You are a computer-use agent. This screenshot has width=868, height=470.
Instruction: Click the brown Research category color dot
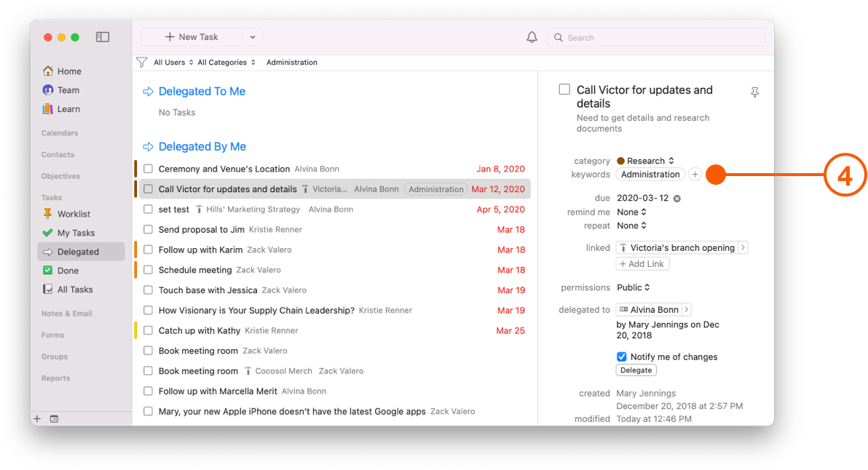tap(620, 161)
